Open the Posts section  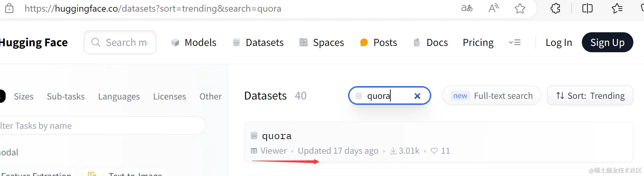point(378,43)
